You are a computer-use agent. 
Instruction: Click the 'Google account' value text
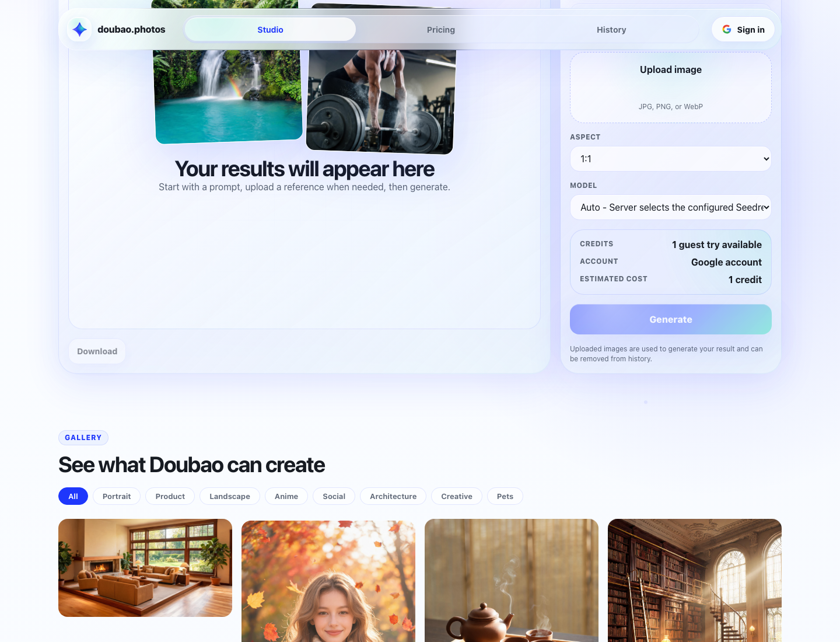(x=726, y=262)
